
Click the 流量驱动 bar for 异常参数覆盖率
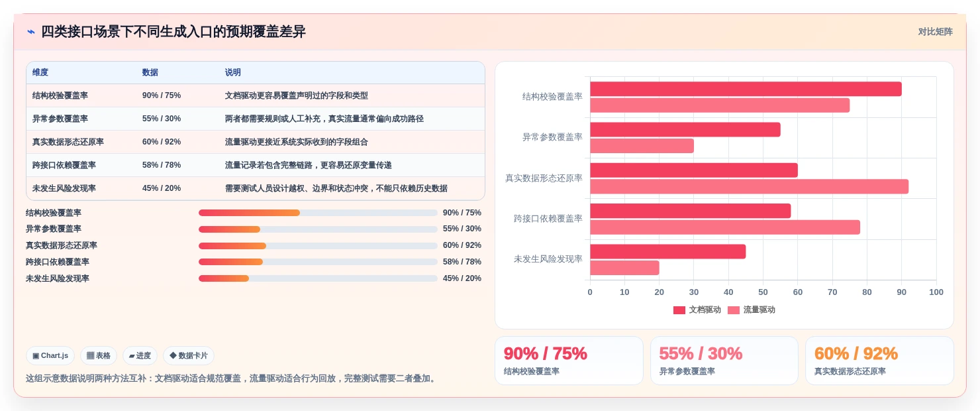coord(642,146)
